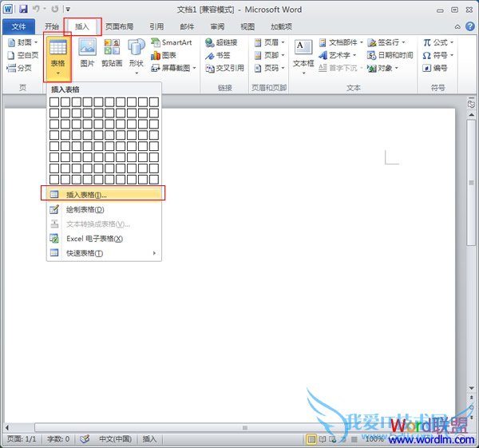The image size is (479, 448).
Task: Switch to the 加载项 tab
Action: click(x=281, y=26)
